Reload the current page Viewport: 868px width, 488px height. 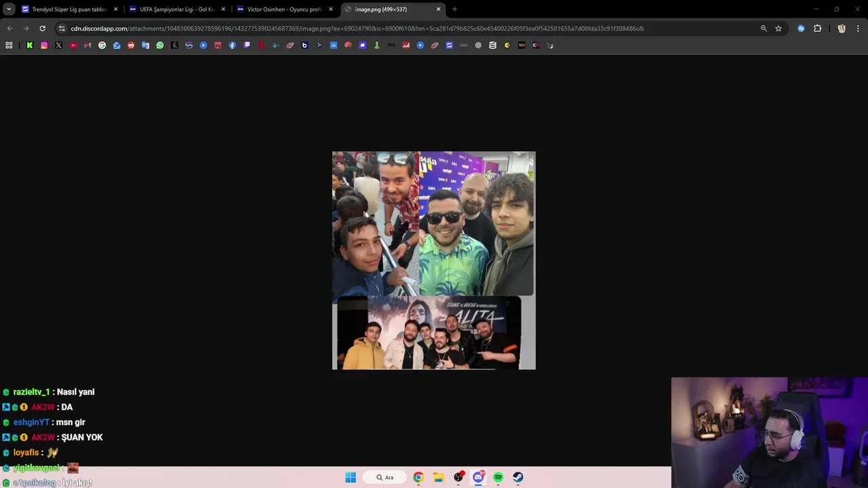[42, 28]
